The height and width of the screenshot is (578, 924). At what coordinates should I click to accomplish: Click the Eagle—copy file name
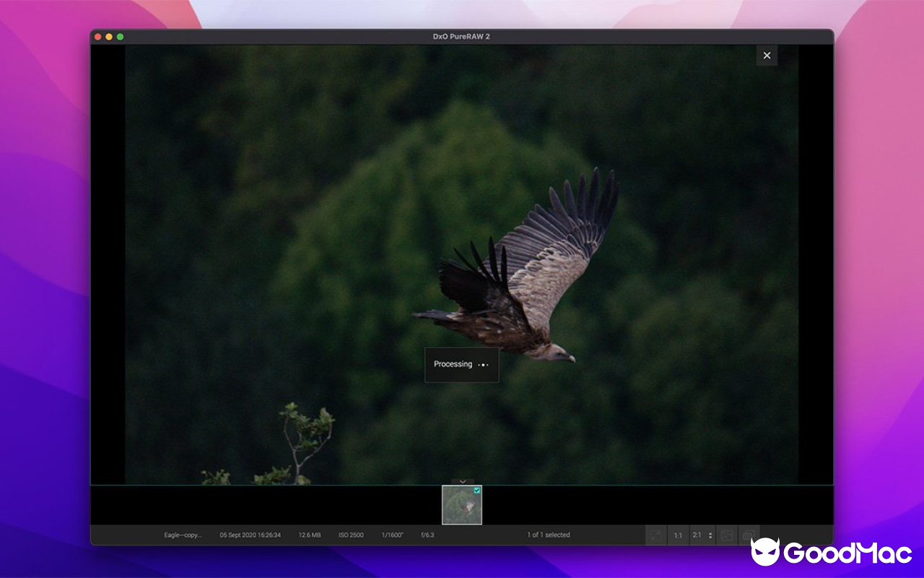(x=182, y=535)
